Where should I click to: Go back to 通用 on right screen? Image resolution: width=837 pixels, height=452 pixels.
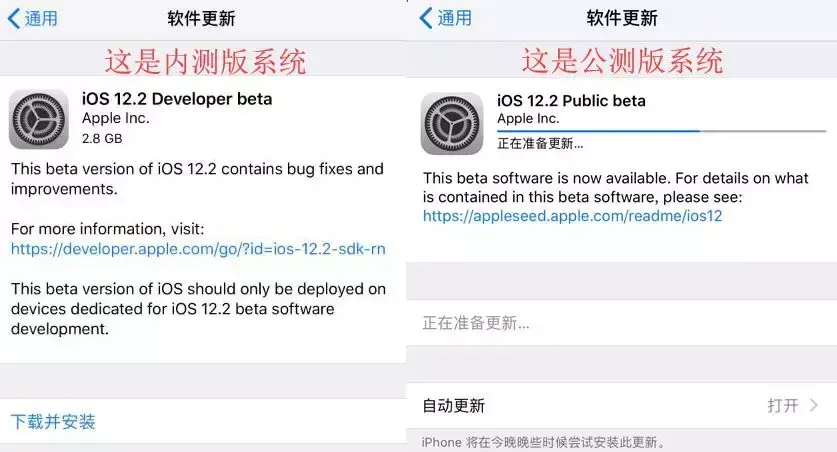click(x=454, y=18)
